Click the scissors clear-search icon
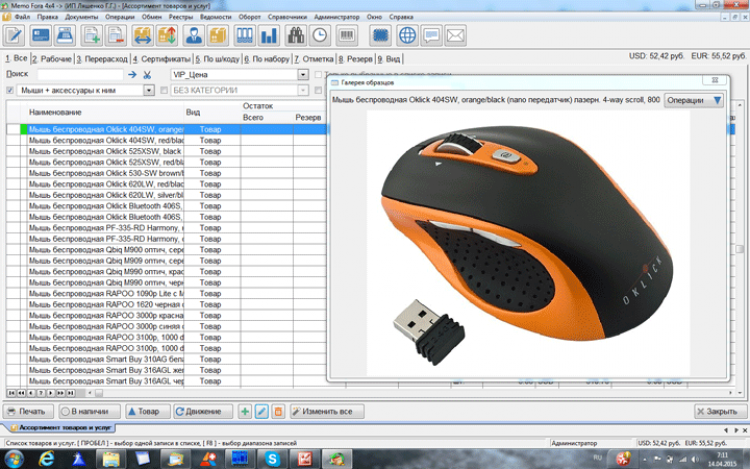The image size is (750, 469). tap(147, 75)
